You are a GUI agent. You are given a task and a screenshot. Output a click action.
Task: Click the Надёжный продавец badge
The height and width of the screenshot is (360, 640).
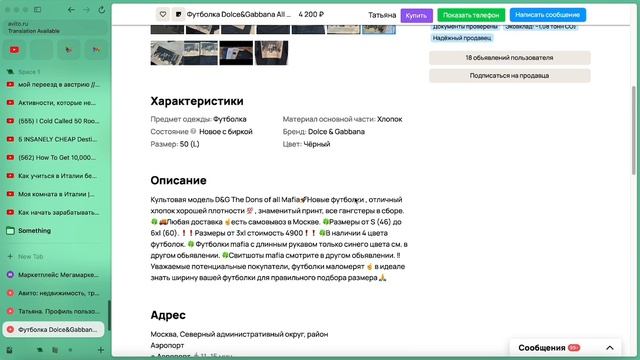point(462,38)
